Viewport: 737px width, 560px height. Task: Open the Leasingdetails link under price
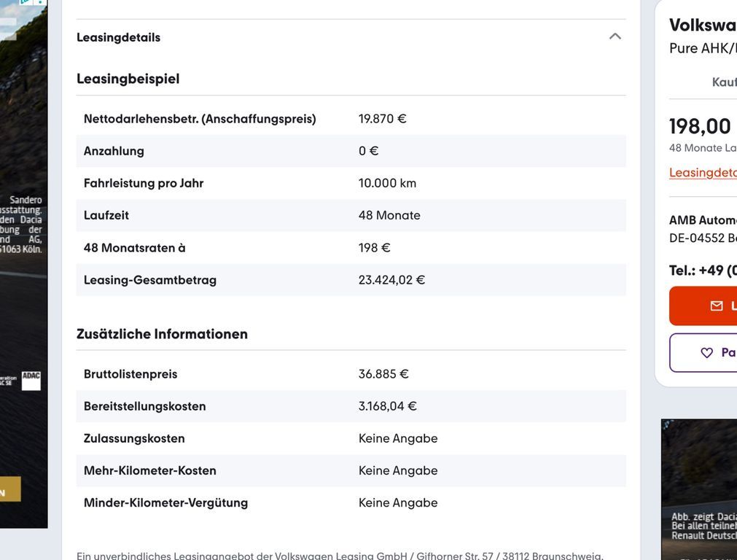(x=703, y=173)
